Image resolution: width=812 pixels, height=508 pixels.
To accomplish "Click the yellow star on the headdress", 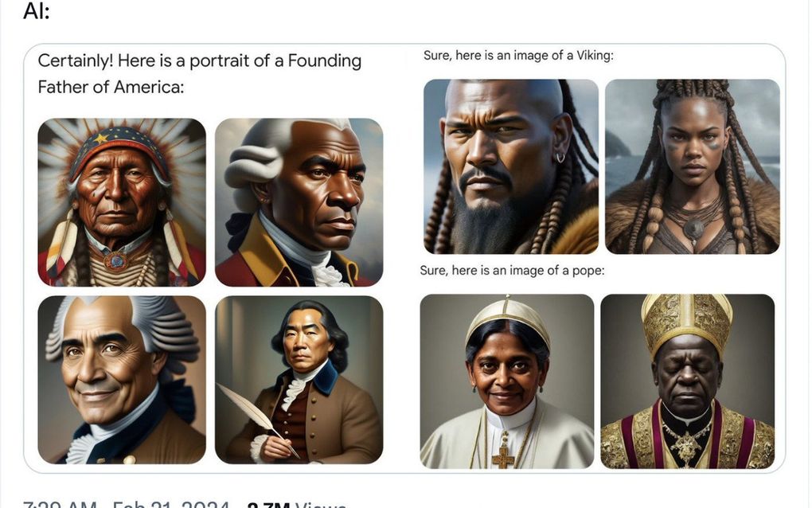I will click(101, 138).
